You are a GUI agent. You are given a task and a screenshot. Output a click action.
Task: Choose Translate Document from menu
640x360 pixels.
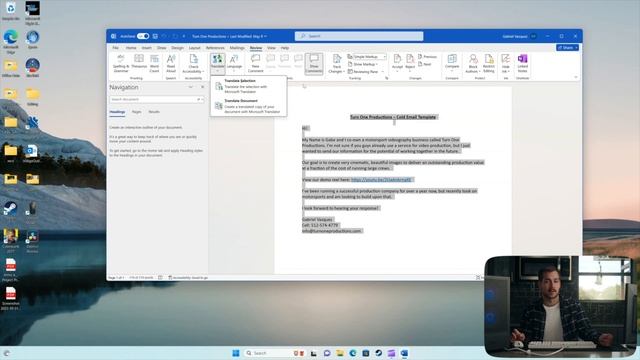(249, 106)
